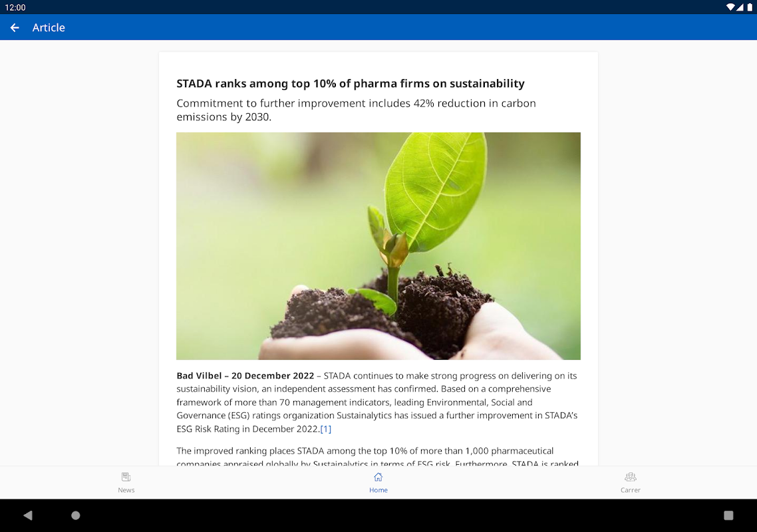757x532 pixels.
Task: Open footnote link [1]
Action: pyautogui.click(x=326, y=429)
